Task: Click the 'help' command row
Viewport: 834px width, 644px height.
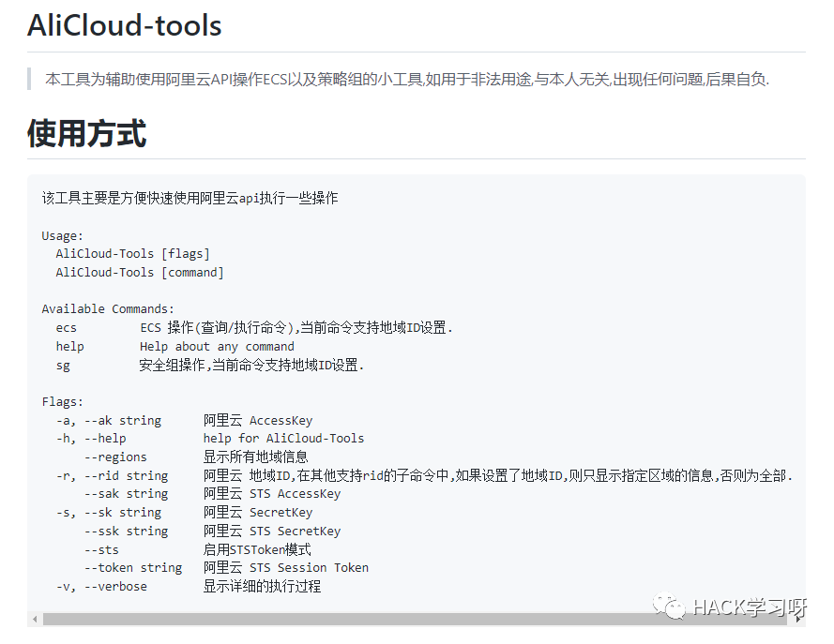Action: tap(175, 347)
